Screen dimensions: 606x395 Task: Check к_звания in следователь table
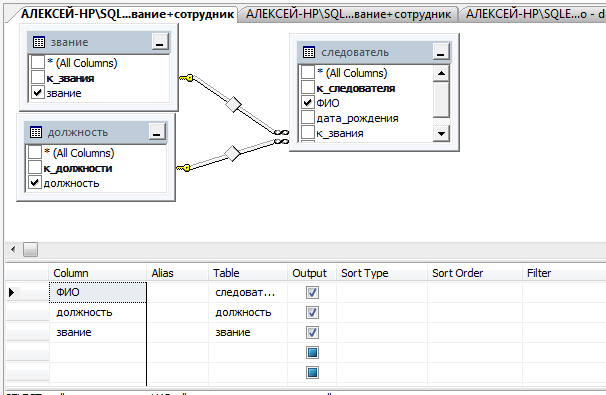pos(308,133)
